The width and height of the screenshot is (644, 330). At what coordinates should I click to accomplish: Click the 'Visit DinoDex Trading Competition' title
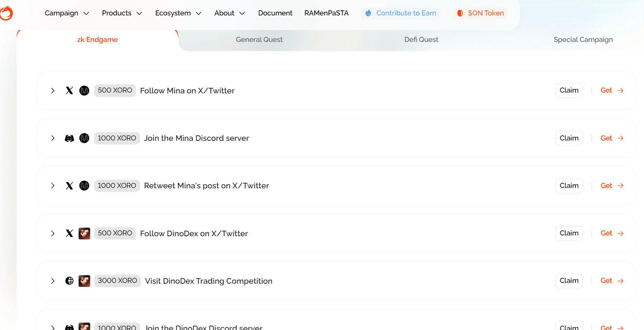208,281
